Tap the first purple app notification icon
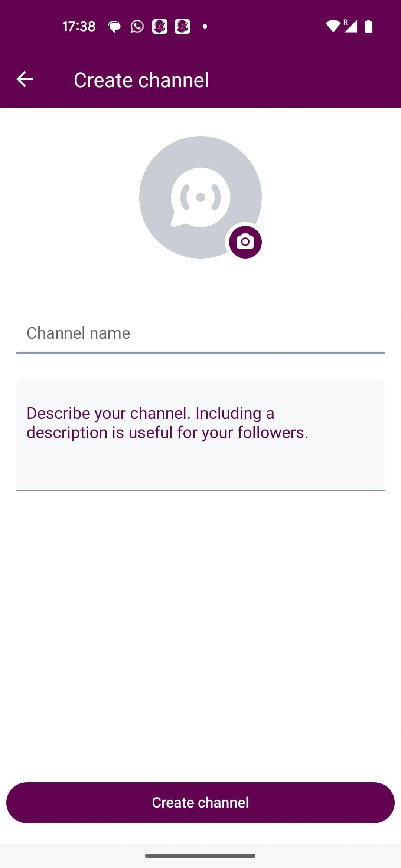Viewport: 401px width, 868px height. click(x=160, y=26)
